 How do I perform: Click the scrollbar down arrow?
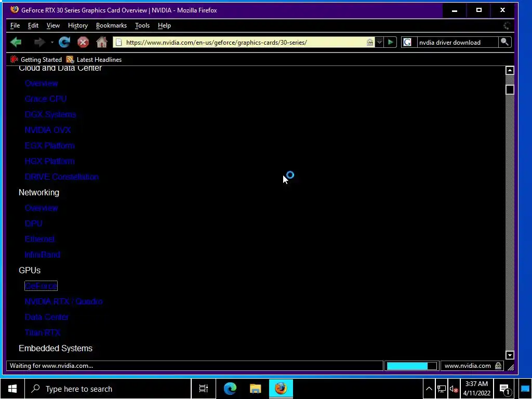[510, 355]
